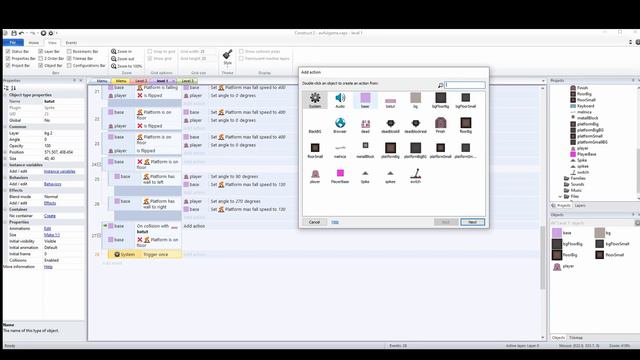Viewport: 640px width, 360px height.
Task: Click Zoom in on the ribbon
Action: 122,51
